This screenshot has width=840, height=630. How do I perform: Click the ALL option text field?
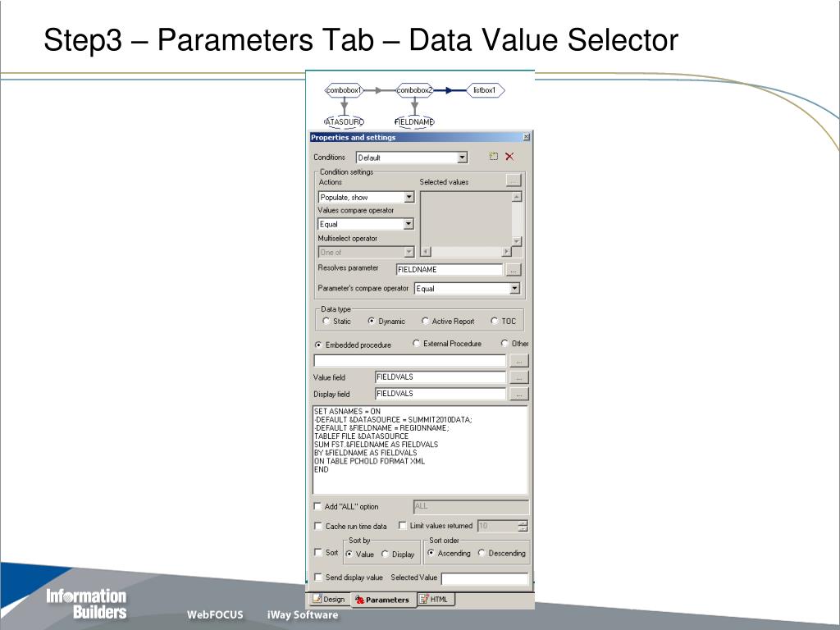click(x=471, y=506)
